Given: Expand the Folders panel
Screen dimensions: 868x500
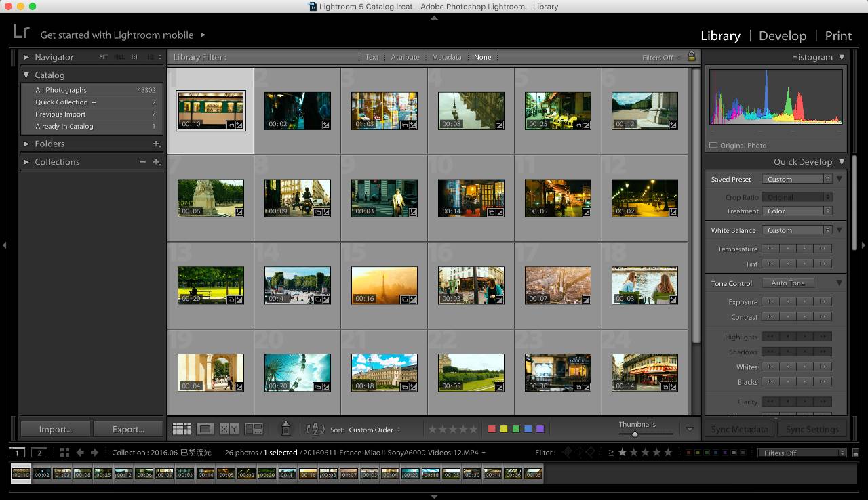Looking at the screenshot, I should pyautogui.click(x=26, y=144).
